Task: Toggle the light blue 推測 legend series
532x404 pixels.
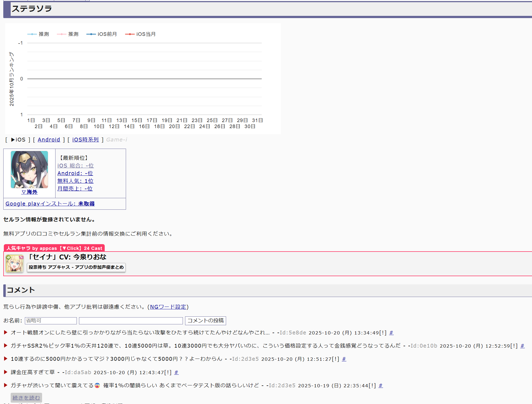Action: click(38, 34)
